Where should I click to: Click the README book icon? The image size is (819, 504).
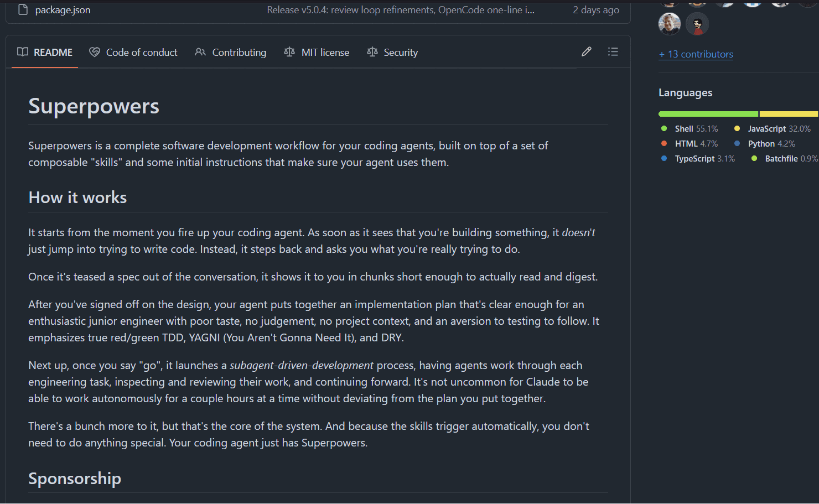click(23, 52)
